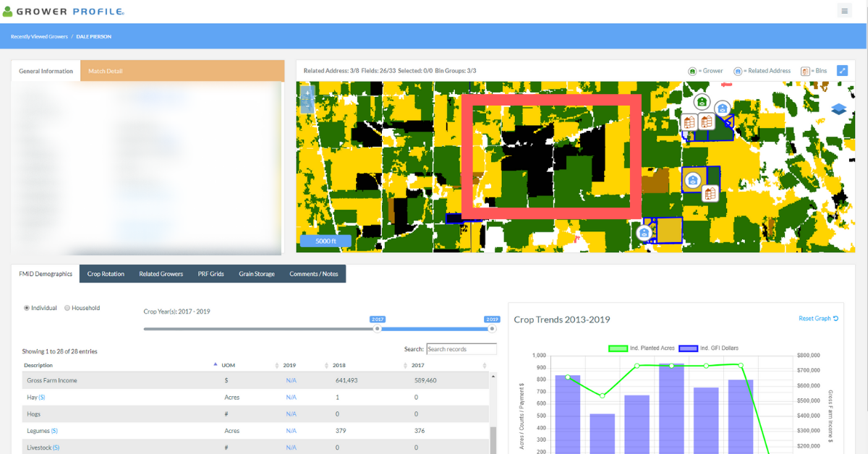
Task: Click the table scrollbar up arrow
Action: tap(493, 376)
